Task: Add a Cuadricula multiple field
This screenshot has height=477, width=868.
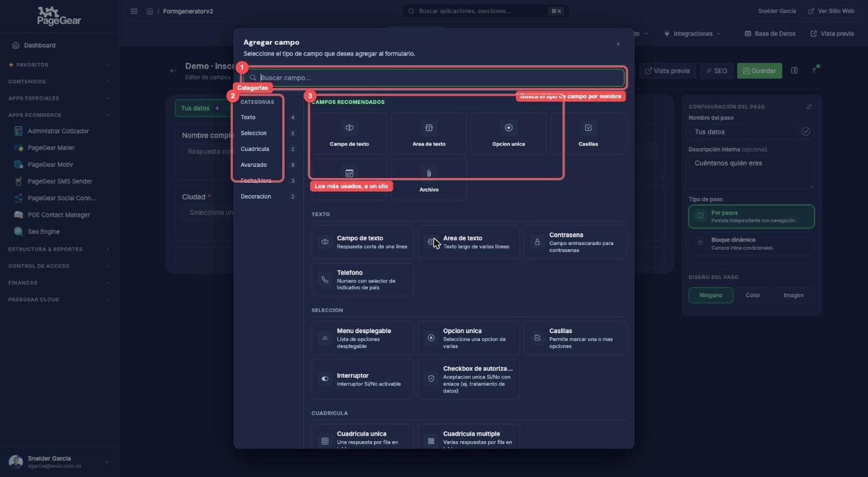Action: [x=469, y=437]
